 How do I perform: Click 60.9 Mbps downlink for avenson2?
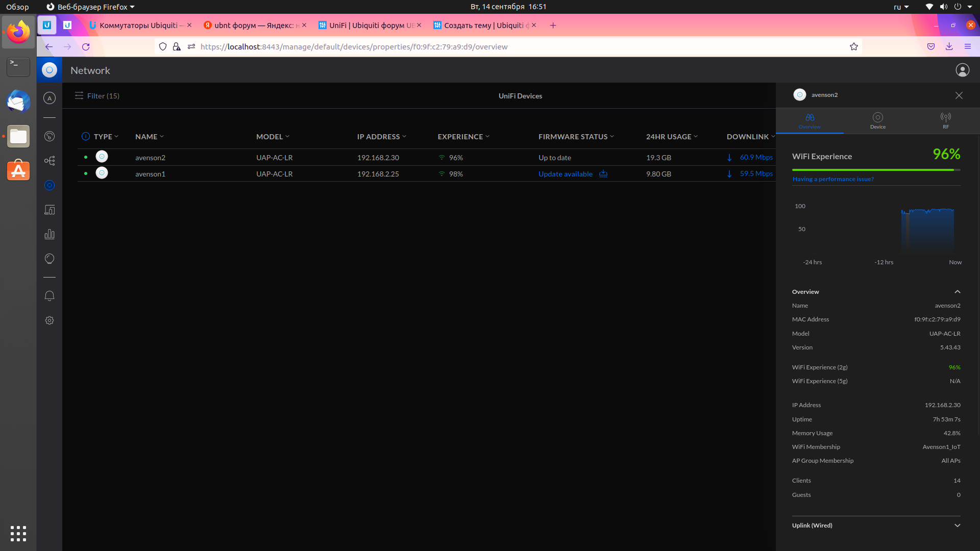point(756,158)
